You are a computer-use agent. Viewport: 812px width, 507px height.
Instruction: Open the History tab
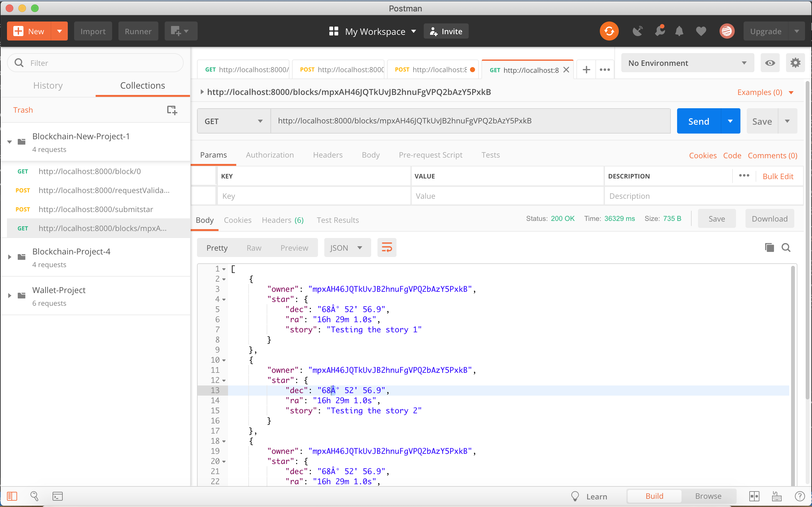click(48, 85)
